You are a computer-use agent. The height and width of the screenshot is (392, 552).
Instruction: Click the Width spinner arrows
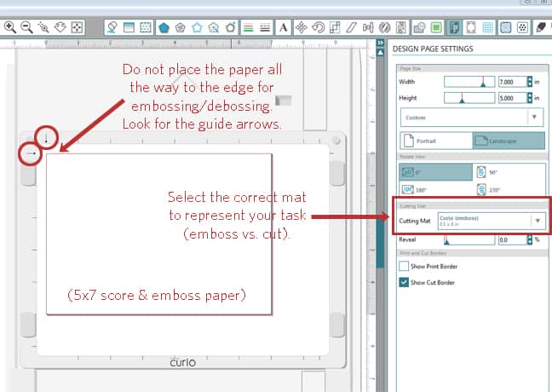pyautogui.click(x=530, y=82)
